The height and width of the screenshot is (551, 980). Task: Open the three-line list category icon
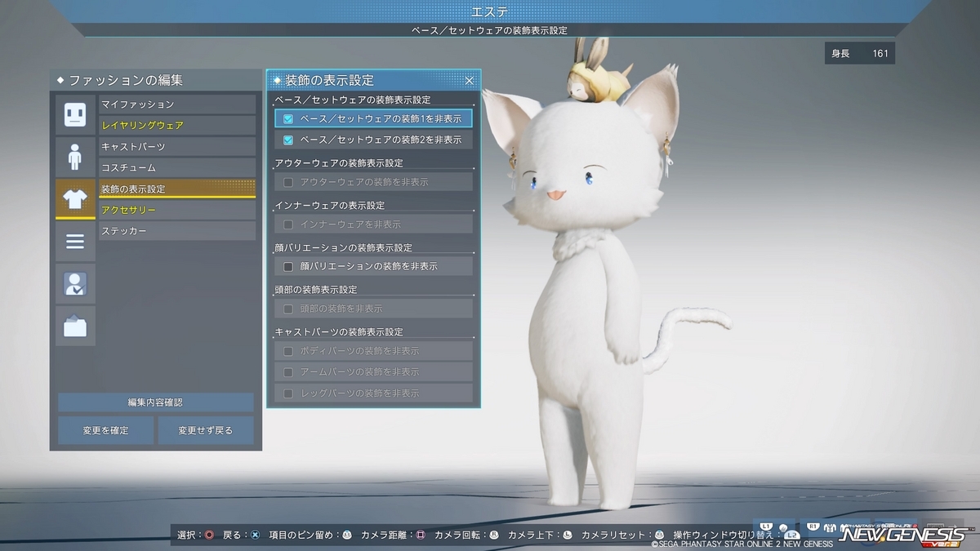click(75, 241)
